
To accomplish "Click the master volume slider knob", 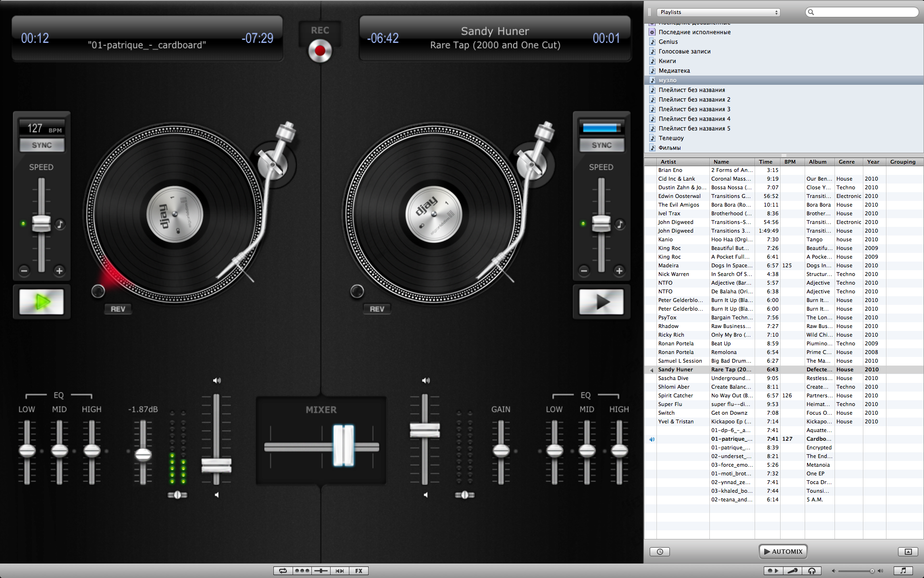I will pos(872,571).
